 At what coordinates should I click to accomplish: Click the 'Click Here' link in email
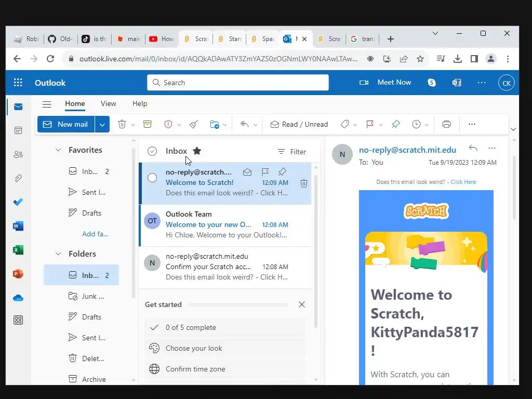click(463, 182)
